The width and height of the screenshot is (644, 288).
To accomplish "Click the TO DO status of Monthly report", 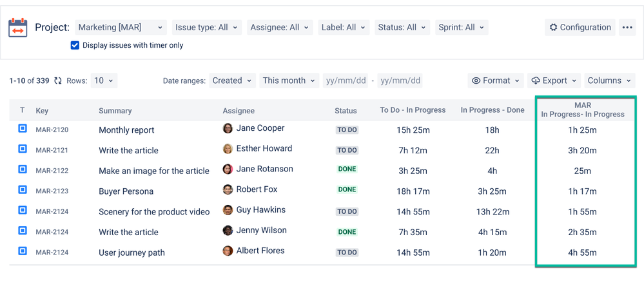I will [347, 130].
